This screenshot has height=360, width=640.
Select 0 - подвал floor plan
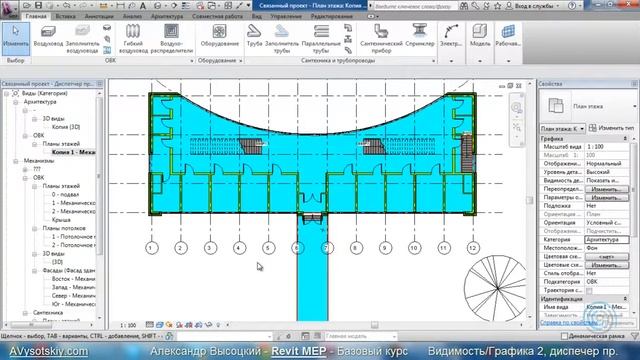click(x=65, y=195)
